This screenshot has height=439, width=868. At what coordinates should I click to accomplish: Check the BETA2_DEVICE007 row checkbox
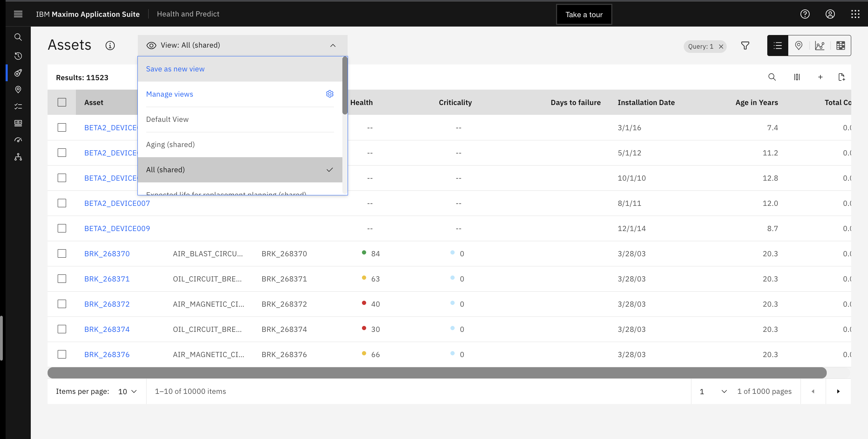tap(62, 203)
